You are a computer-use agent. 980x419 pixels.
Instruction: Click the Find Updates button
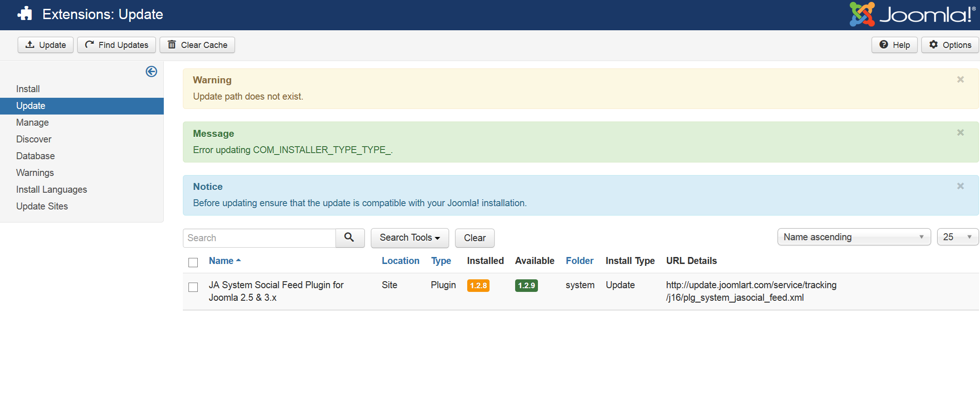(116, 45)
